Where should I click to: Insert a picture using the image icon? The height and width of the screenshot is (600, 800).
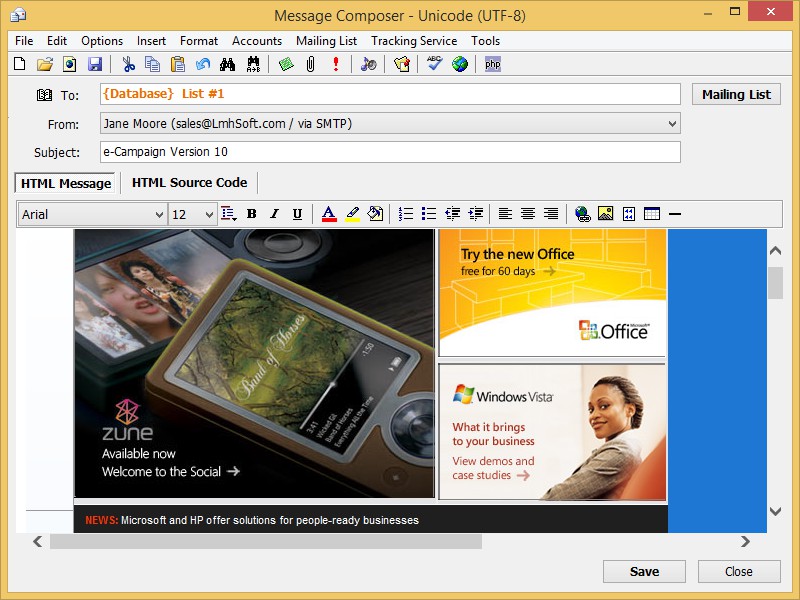click(x=606, y=214)
